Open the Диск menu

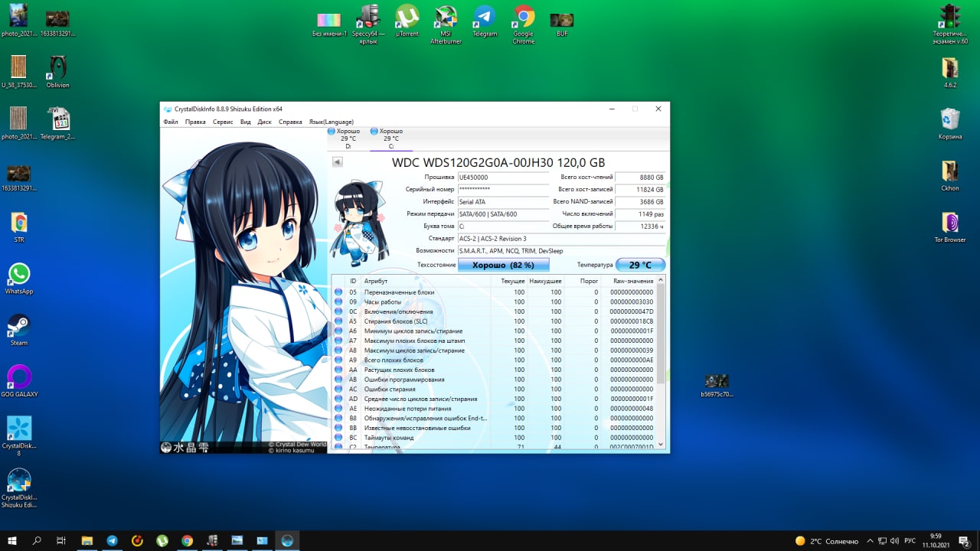click(264, 122)
